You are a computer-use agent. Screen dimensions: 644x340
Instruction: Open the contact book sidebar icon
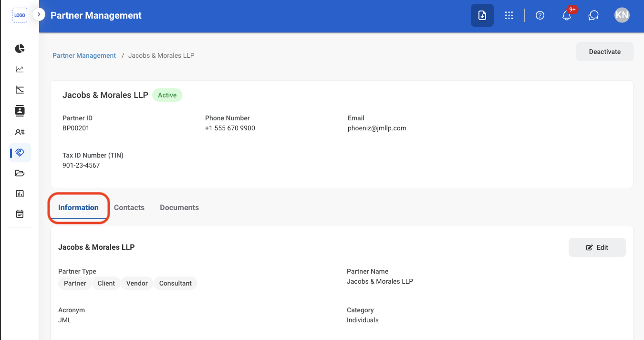pos(20,111)
